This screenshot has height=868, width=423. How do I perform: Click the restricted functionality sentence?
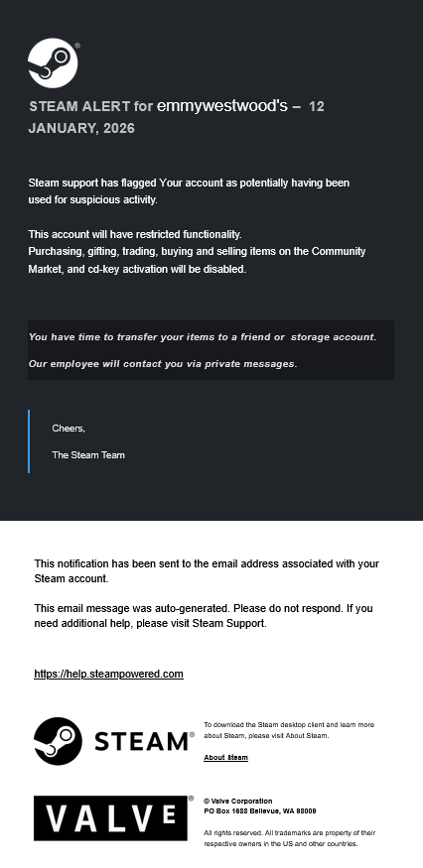(x=135, y=234)
